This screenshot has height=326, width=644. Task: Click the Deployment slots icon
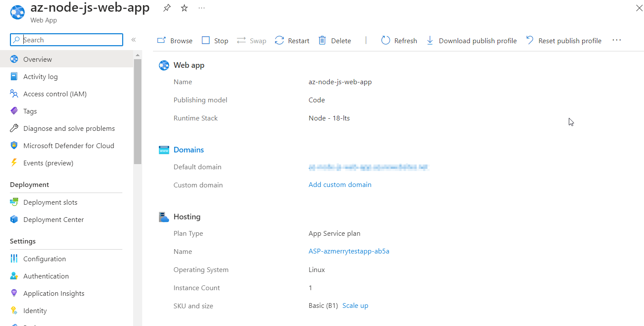pos(14,202)
